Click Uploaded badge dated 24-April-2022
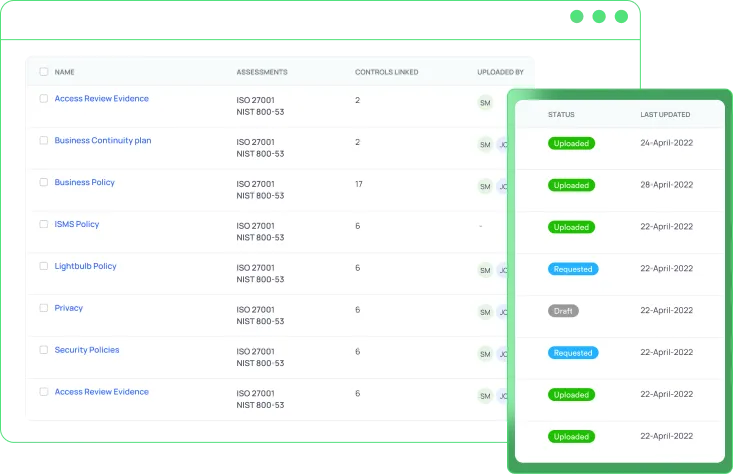 coord(571,143)
